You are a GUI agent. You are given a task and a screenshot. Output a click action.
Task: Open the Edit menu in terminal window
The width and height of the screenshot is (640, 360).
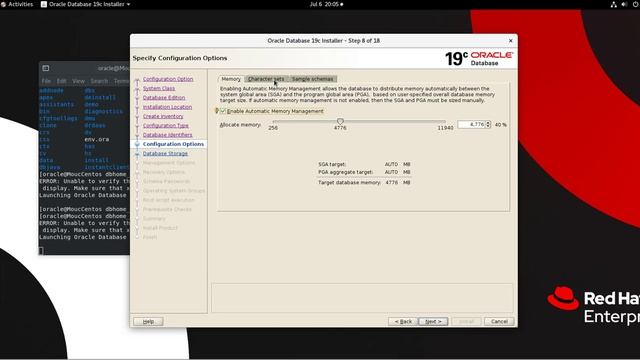tap(62, 81)
